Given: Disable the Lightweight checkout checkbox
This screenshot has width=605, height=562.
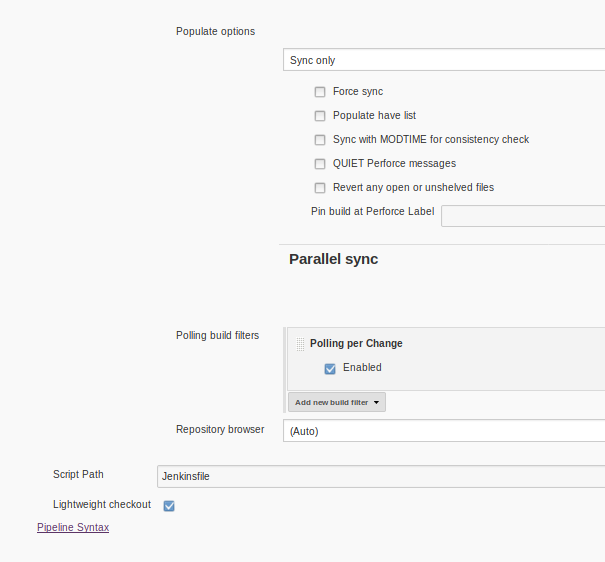Looking at the screenshot, I should [x=169, y=506].
